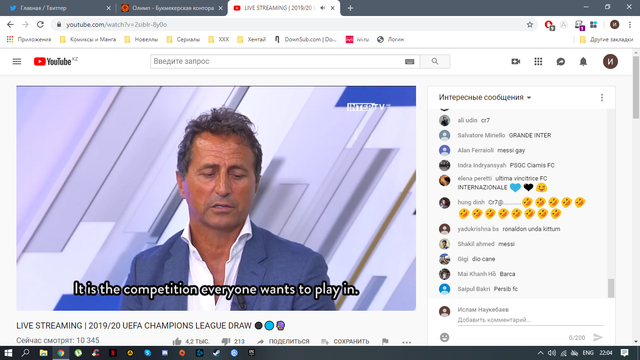Switch ENG input language
This screenshot has height=360, width=640.
point(588,353)
